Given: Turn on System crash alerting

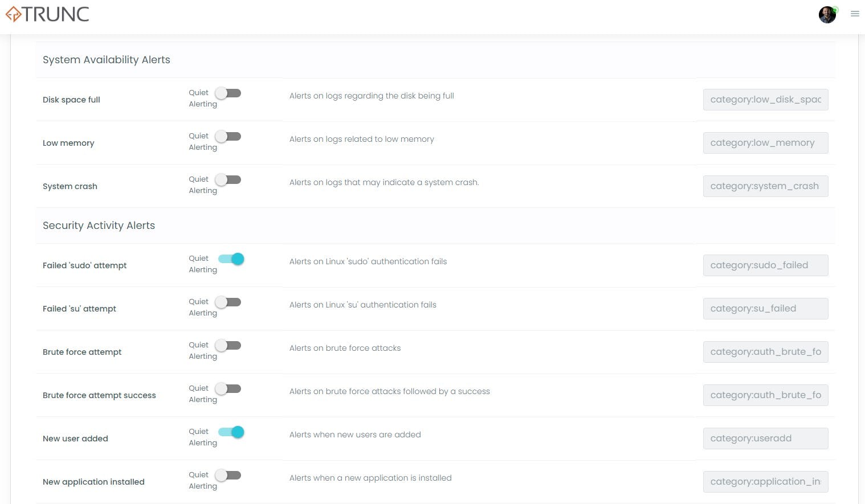Looking at the screenshot, I should (228, 179).
